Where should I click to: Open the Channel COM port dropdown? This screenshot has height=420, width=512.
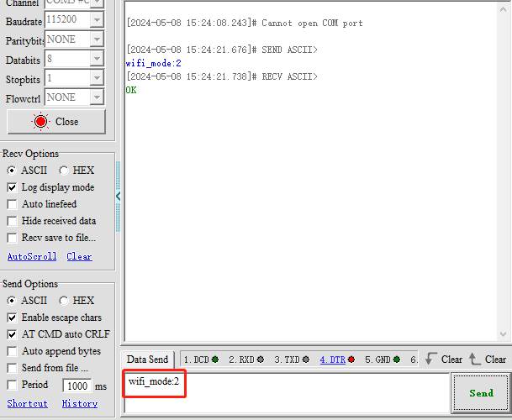pyautogui.click(x=97, y=3)
